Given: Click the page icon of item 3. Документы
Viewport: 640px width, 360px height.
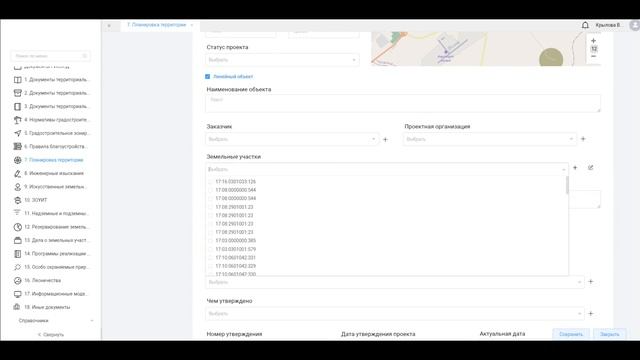Looking at the screenshot, I should point(18,107).
